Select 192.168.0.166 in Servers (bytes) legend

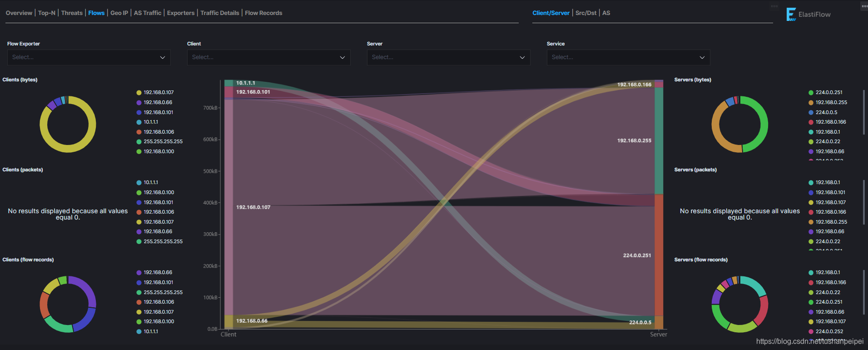827,122
